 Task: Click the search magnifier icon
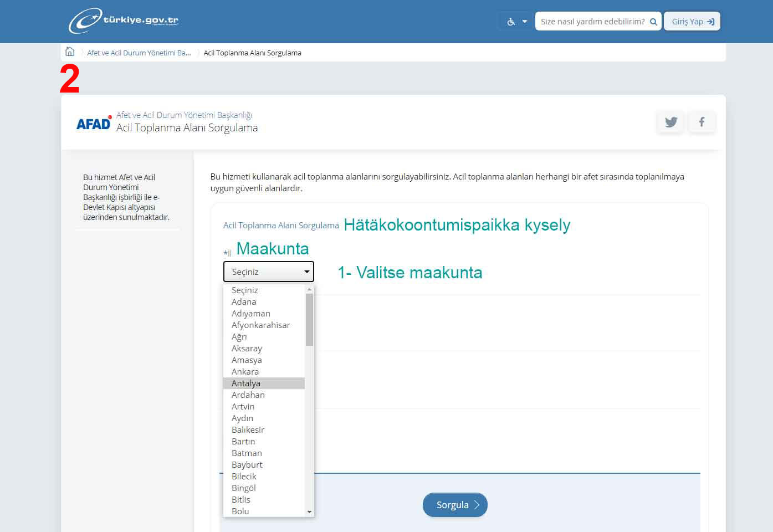tap(653, 22)
